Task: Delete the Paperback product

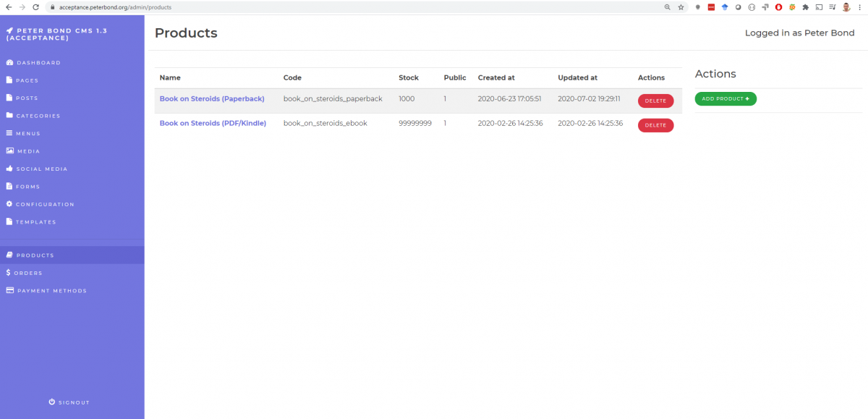Action: [655, 101]
